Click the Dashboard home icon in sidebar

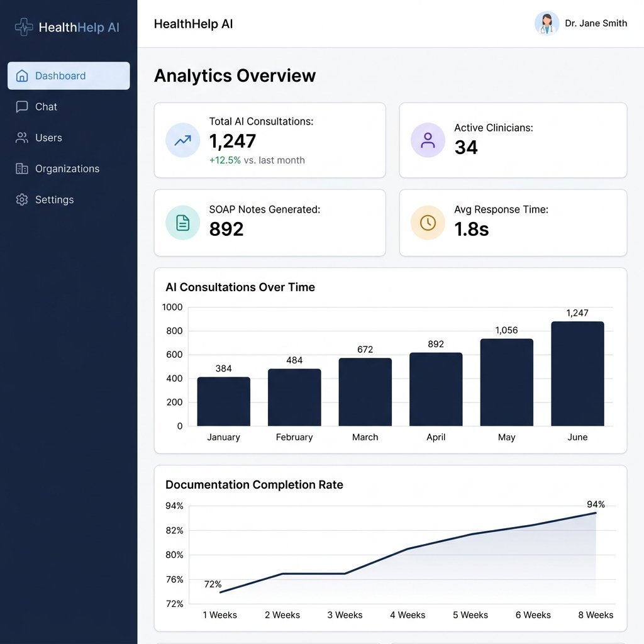pyautogui.click(x=22, y=76)
